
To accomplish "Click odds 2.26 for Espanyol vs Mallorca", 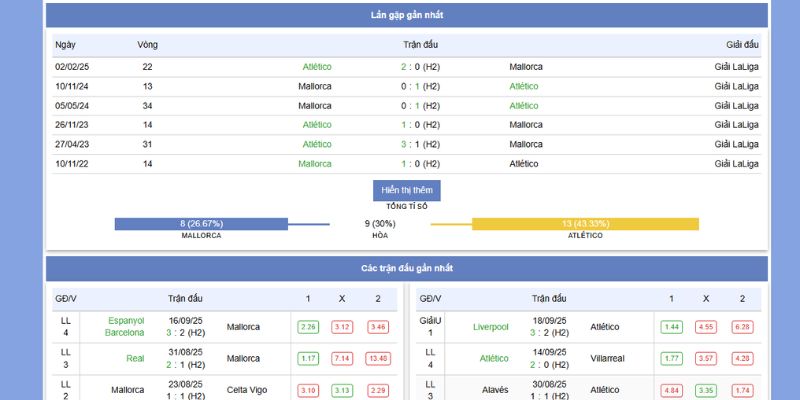I will 308,327.
